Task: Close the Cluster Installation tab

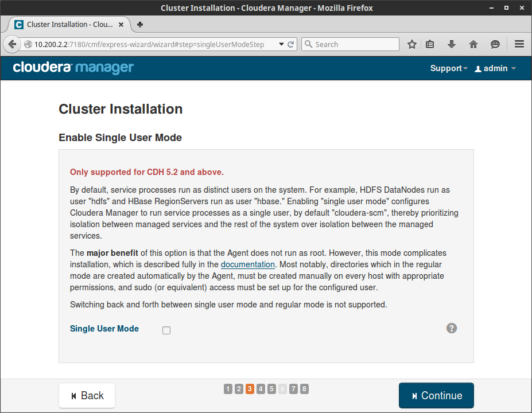Action: tap(121, 25)
